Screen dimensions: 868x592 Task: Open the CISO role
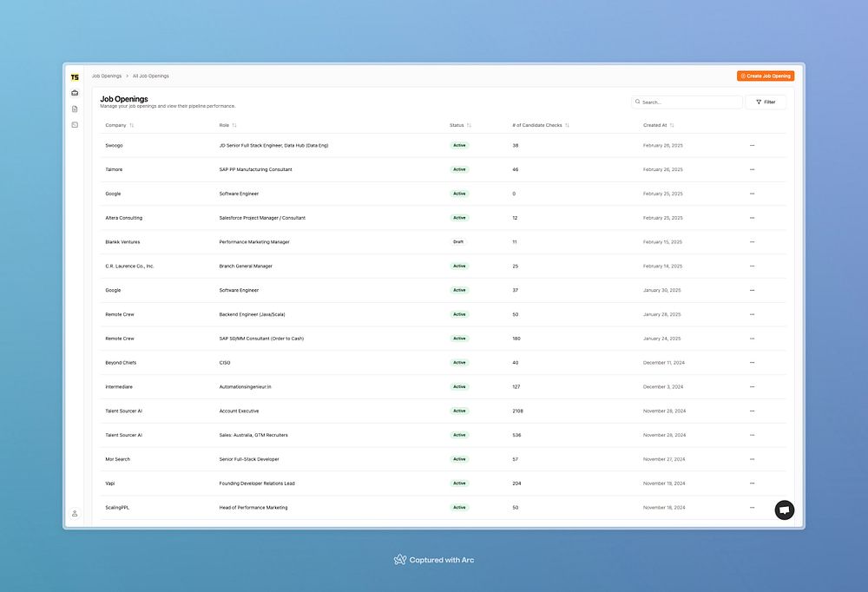point(225,363)
